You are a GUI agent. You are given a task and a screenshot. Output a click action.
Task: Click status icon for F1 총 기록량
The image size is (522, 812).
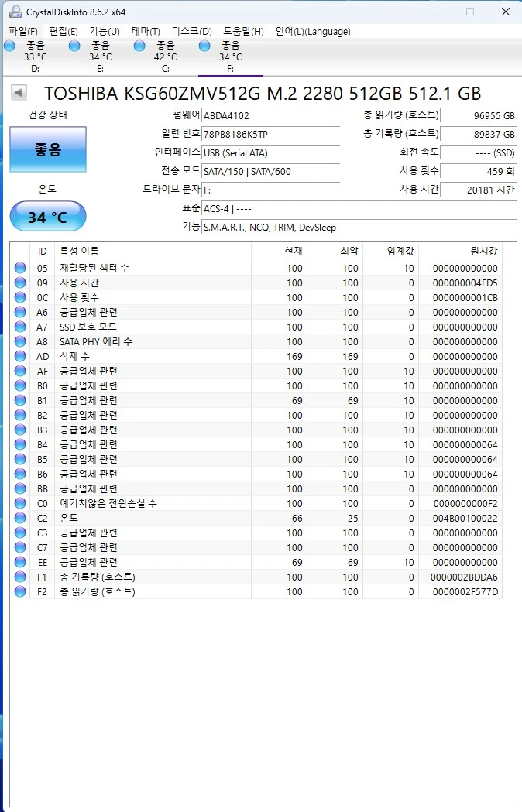coord(20,577)
